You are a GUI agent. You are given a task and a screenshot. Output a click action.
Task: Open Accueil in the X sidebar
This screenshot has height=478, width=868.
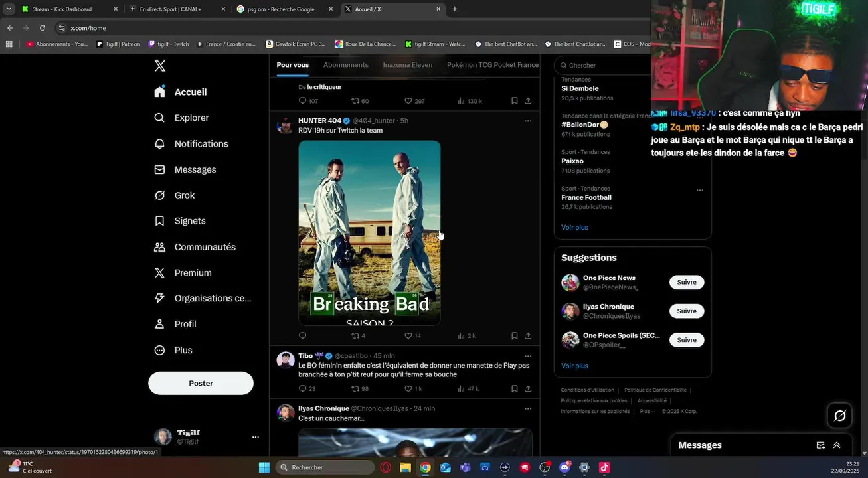pyautogui.click(x=181, y=92)
